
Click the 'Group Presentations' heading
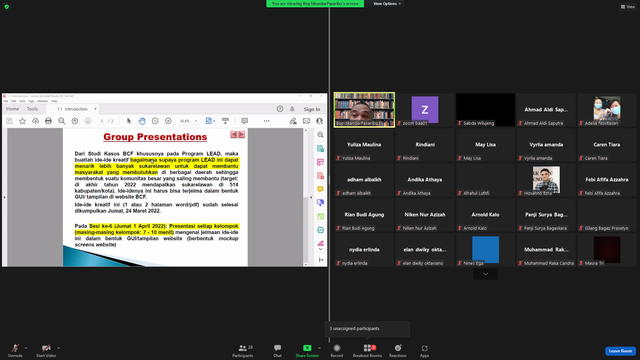[x=155, y=137]
